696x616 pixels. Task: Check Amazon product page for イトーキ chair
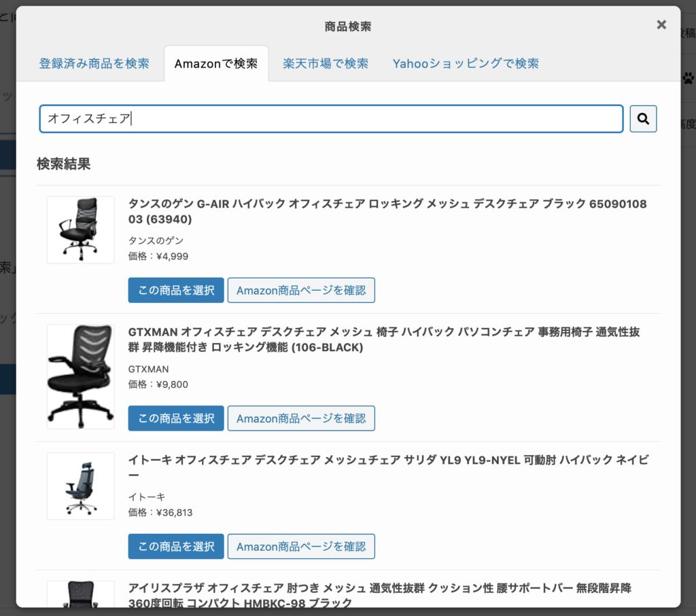(301, 546)
